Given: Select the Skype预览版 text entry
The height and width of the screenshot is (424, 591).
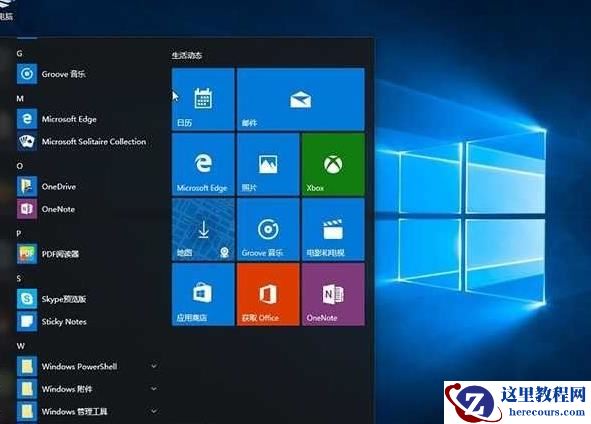Looking at the screenshot, I should point(64,299).
